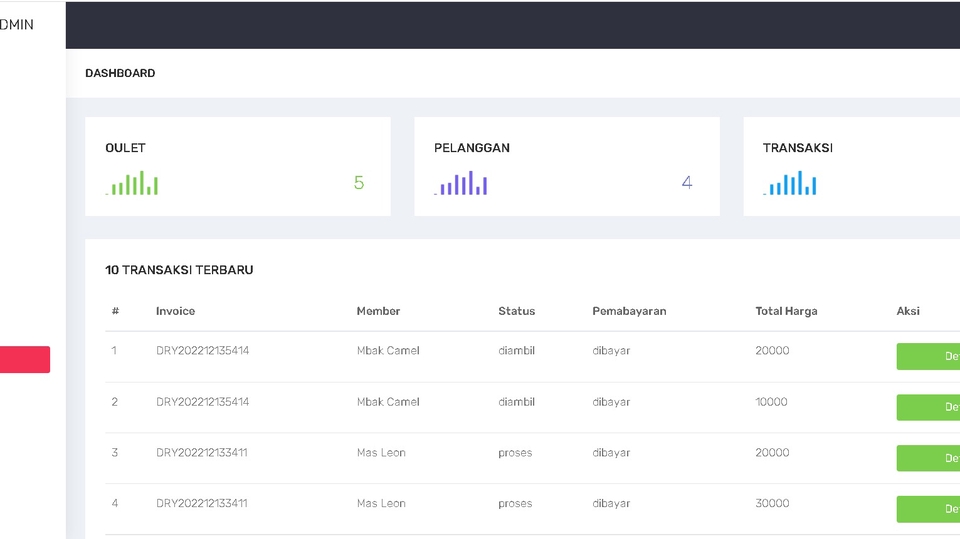Click member Mas Leon in row 4

(x=381, y=503)
